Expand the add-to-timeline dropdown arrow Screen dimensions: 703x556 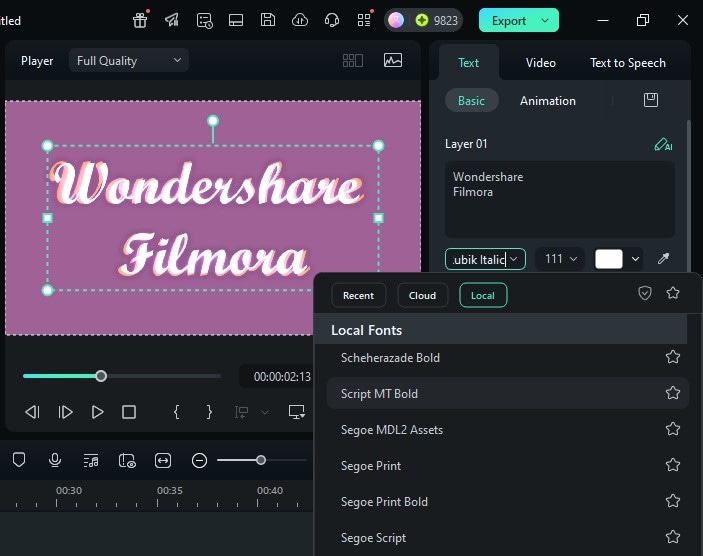(x=265, y=412)
